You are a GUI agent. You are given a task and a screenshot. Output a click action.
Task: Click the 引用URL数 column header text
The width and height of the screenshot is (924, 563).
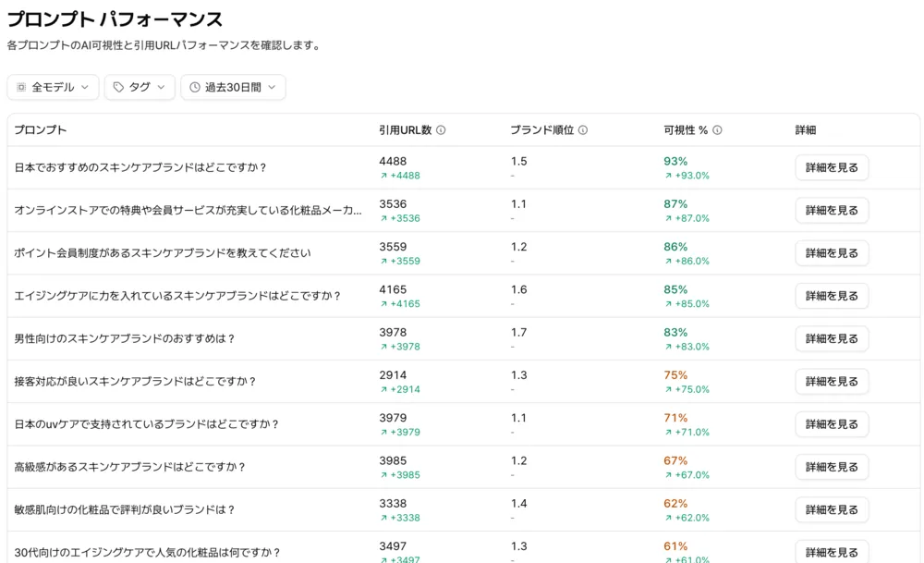pyautogui.click(x=406, y=130)
